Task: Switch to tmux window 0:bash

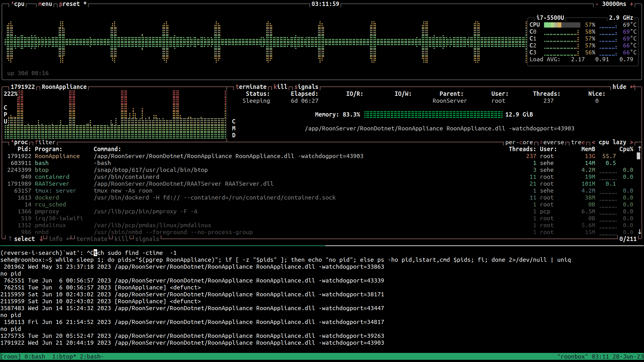Action: [35, 356]
